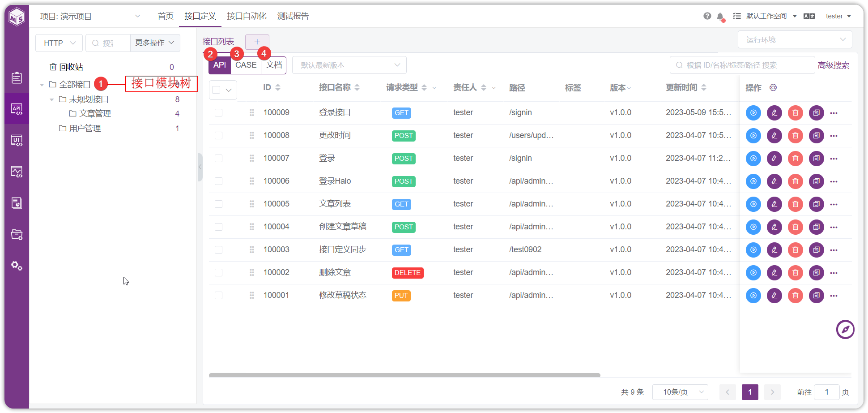Image resolution: width=868 pixels, height=413 pixels.
Task: Open the help question mark icon
Action: [x=707, y=16]
